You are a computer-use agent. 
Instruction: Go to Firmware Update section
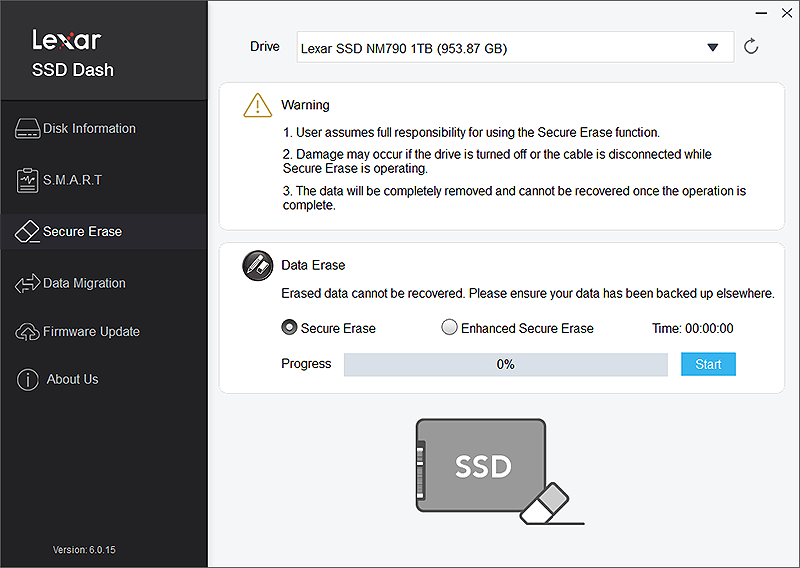click(x=91, y=332)
